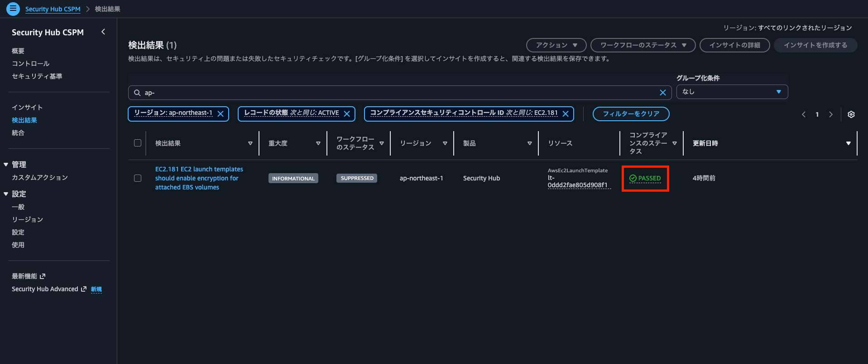Open インサイト in sidebar
868x364 pixels.
(x=27, y=108)
